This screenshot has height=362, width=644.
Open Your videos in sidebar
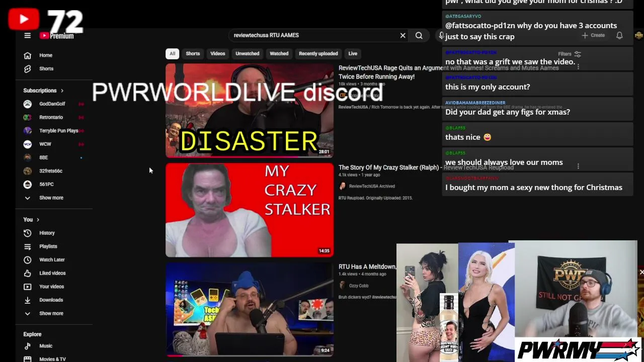(51, 287)
